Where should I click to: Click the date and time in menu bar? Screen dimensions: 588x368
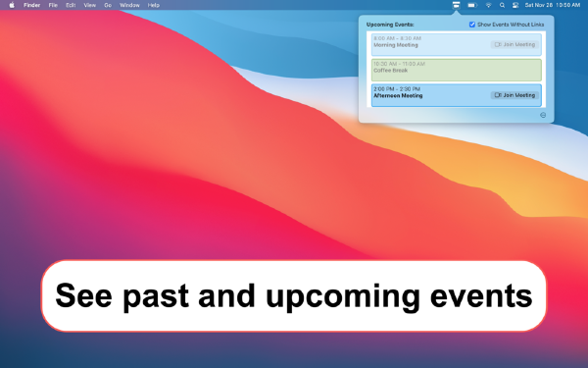[x=553, y=5]
